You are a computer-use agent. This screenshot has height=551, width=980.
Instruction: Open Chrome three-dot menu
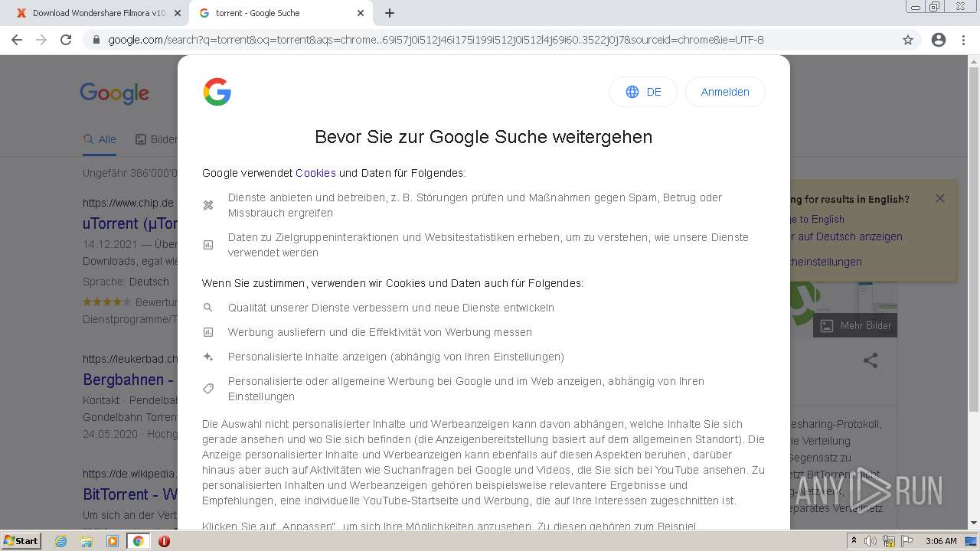(963, 40)
